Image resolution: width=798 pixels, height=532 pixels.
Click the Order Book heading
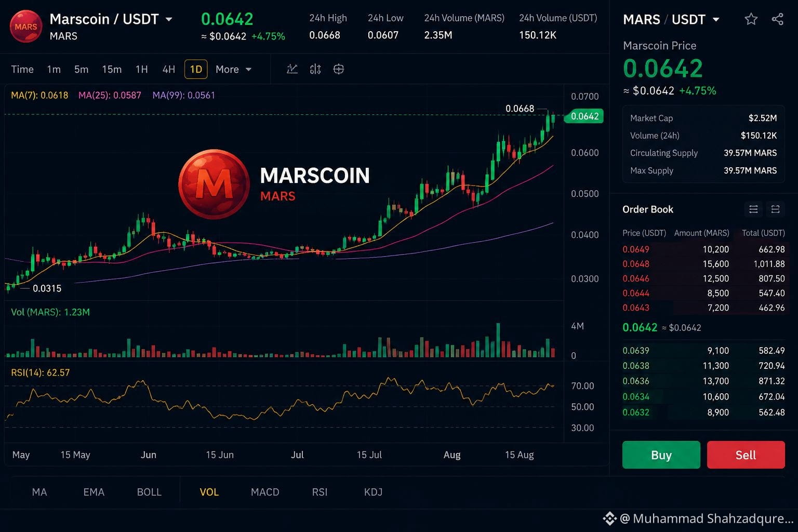648,209
